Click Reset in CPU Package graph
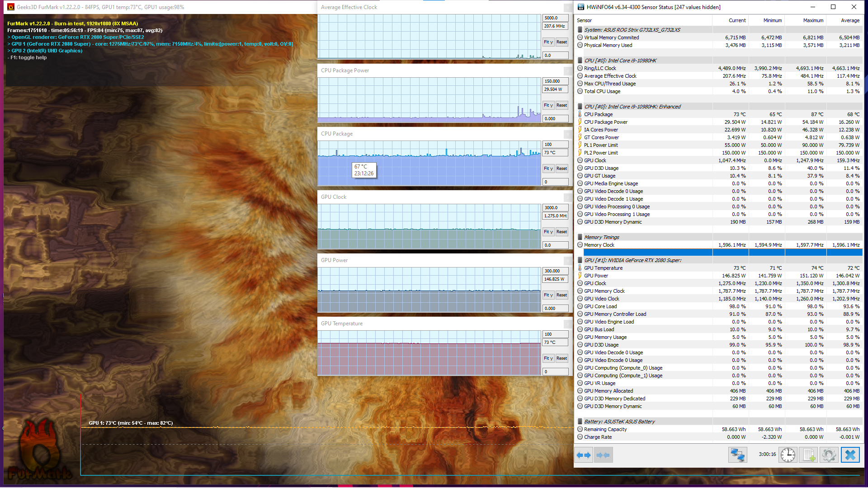Screen dimensions: 868x488 (562, 169)
